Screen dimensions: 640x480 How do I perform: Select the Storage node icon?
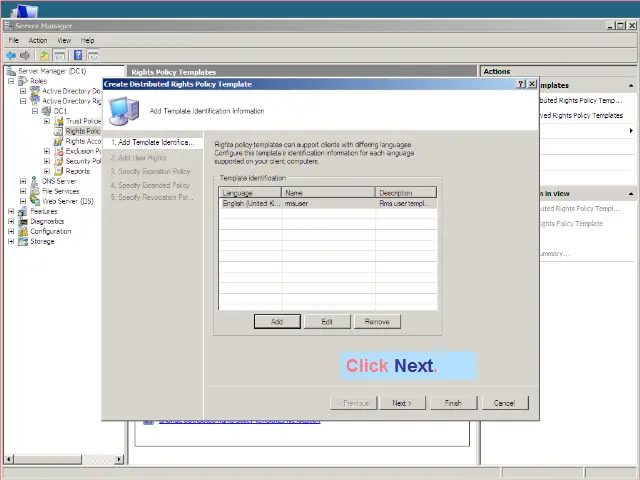[23, 241]
